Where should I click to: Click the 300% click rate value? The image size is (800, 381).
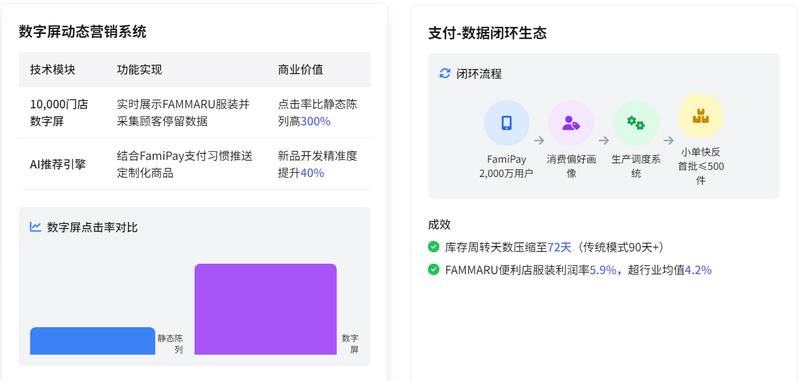(x=315, y=121)
